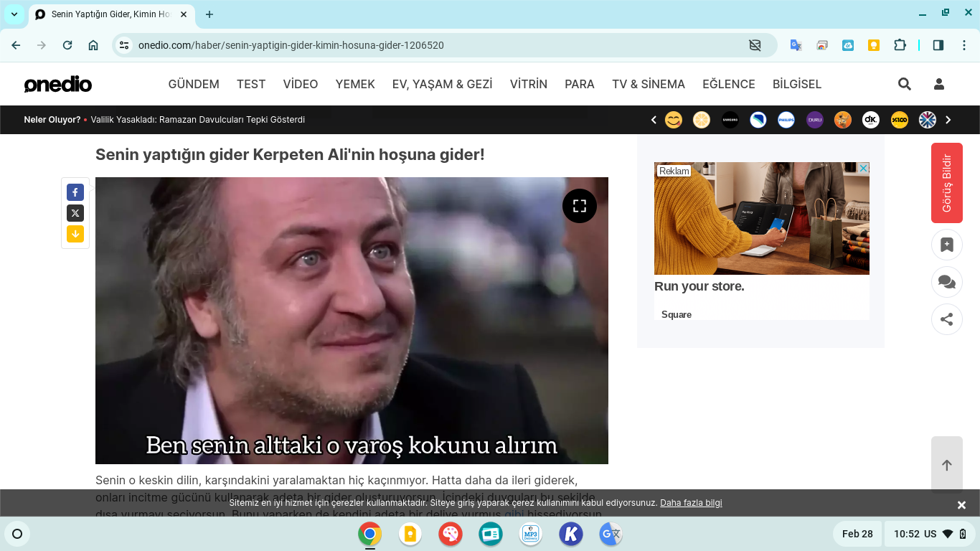Click the Philips brand icon

[786, 120]
